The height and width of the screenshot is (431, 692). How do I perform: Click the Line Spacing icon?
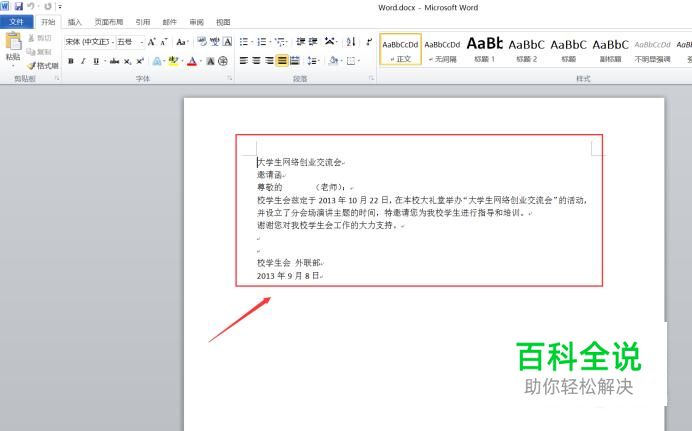coord(312,61)
